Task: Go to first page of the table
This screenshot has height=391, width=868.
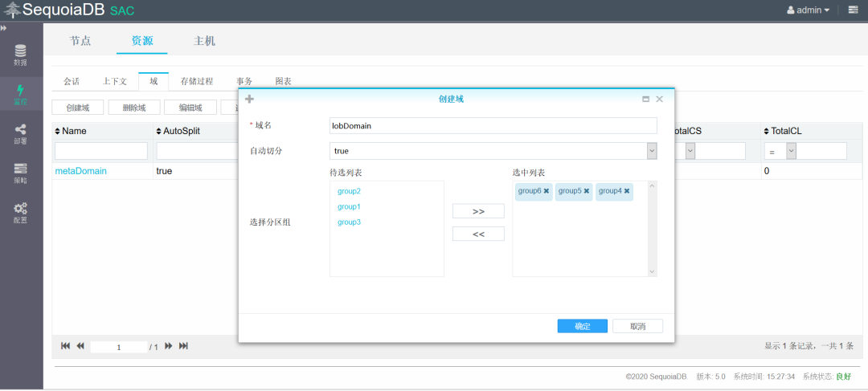Action: click(65, 346)
